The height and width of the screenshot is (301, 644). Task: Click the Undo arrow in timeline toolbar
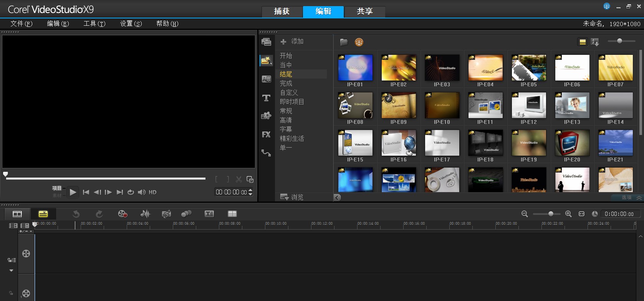coord(76,214)
